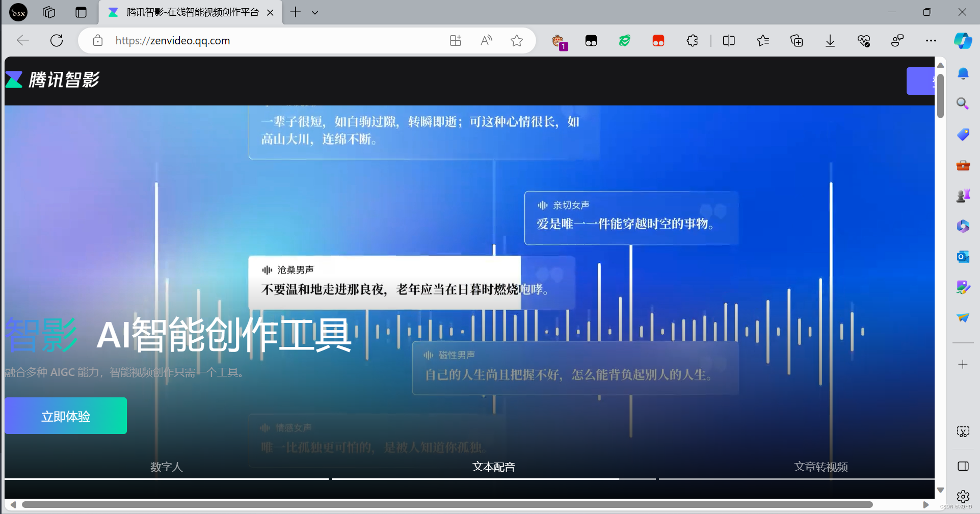980x514 pixels.
Task: Open the Outlook sidebar icon
Action: coord(963,257)
